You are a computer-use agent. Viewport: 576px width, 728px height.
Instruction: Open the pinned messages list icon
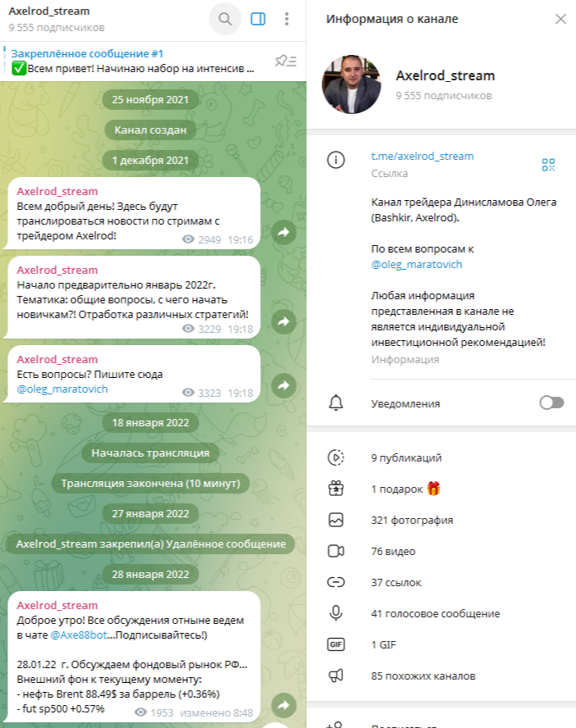[x=286, y=61]
